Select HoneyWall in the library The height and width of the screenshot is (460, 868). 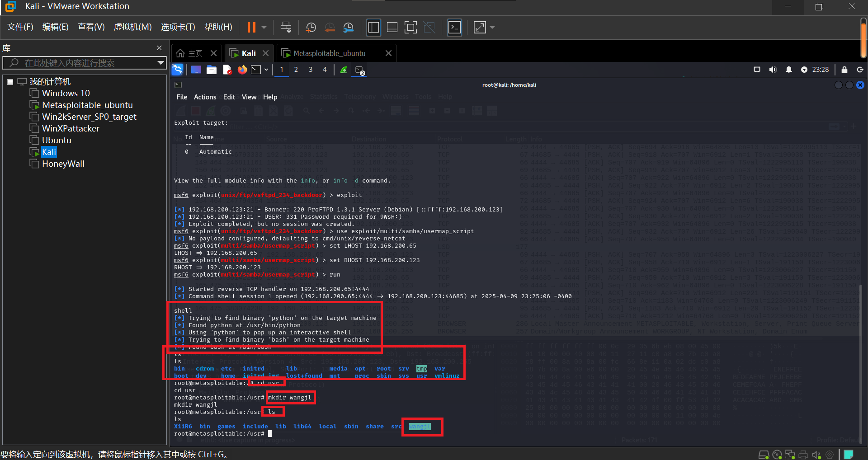pos(63,164)
